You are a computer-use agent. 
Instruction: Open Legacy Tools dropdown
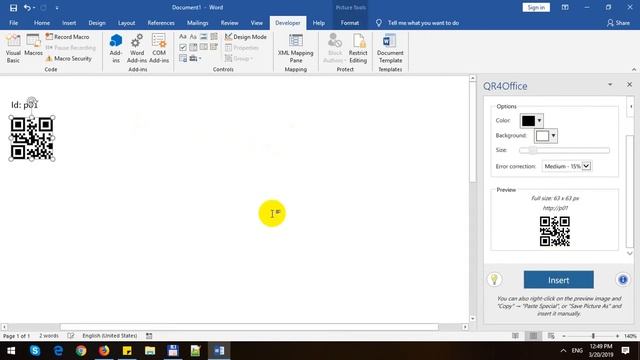(196, 58)
